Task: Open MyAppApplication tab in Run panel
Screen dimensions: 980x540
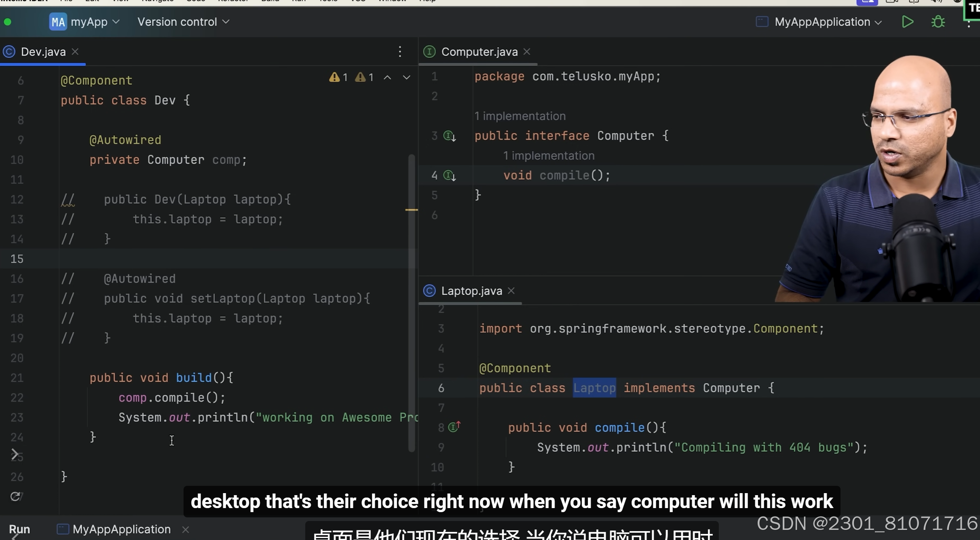Action: 121,529
